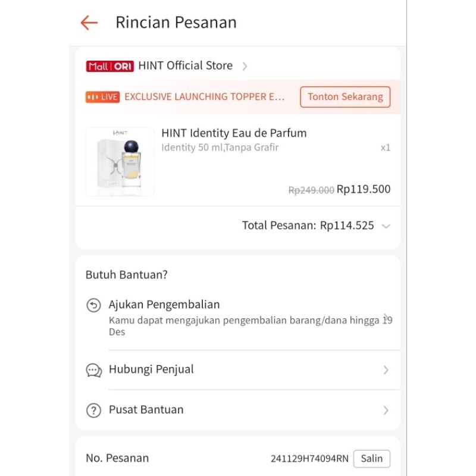The image size is (476, 476).
Task: Open the HINT Official Store link
Action: pos(185,66)
